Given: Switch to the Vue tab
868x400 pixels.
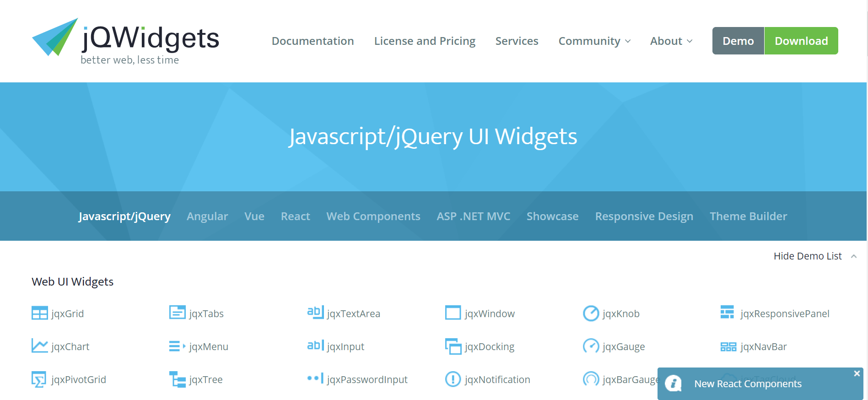Looking at the screenshot, I should [254, 216].
